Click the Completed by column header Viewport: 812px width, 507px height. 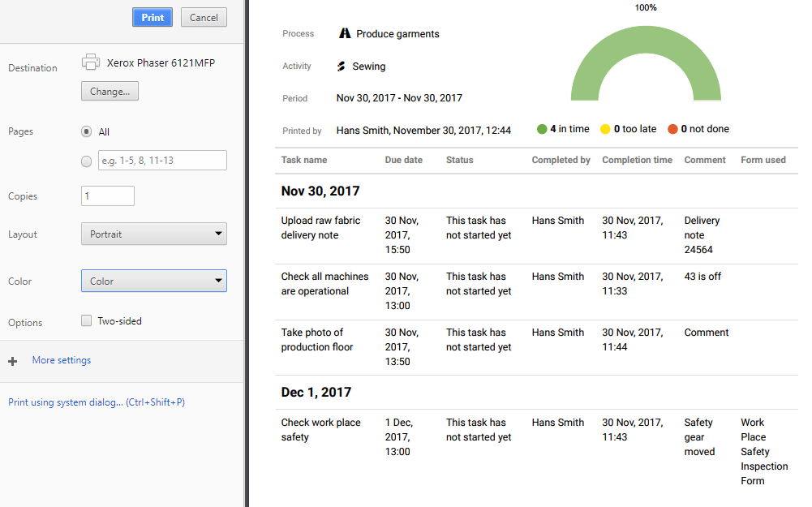coord(561,160)
